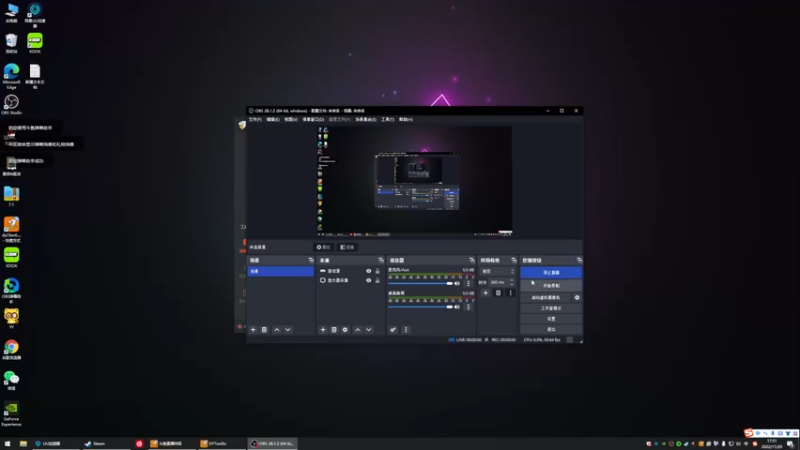Open the 停靠窗口 (Docks) menu
The image size is (800, 450).
(x=313, y=119)
